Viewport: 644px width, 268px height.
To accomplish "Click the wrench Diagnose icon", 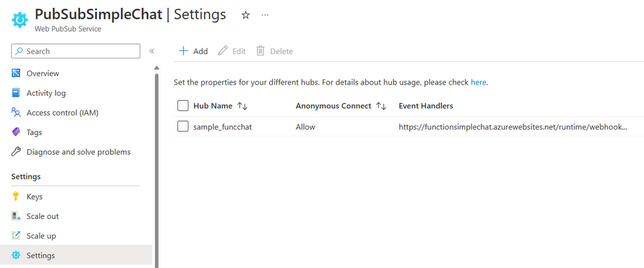I will point(16,152).
